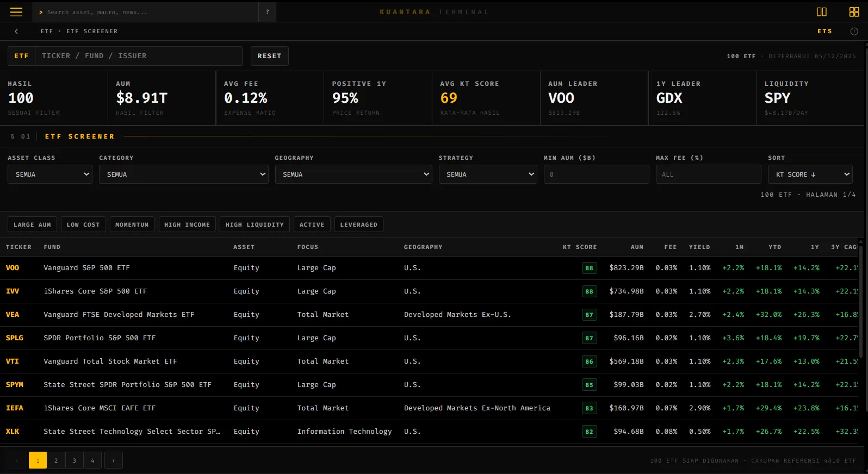The image size is (868, 474).
Task: Open the Sort dropdown showing KT Score
Action: coord(810,174)
